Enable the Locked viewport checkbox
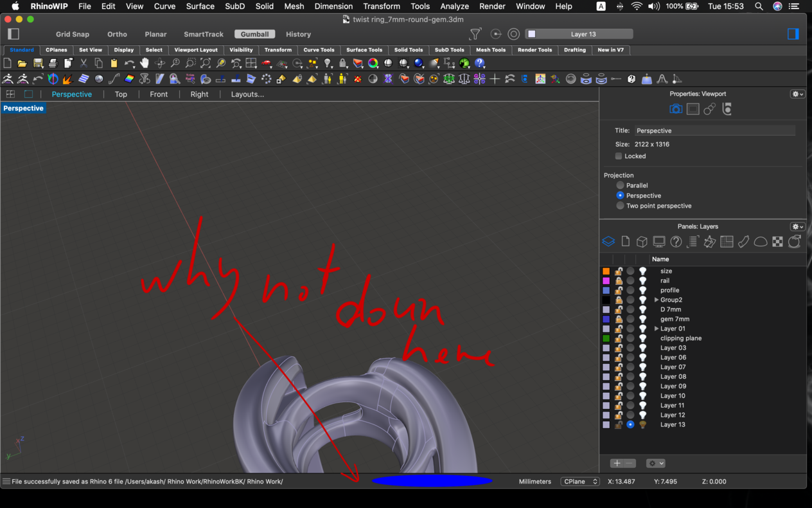The image size is (812, 508). pos(619,156)
